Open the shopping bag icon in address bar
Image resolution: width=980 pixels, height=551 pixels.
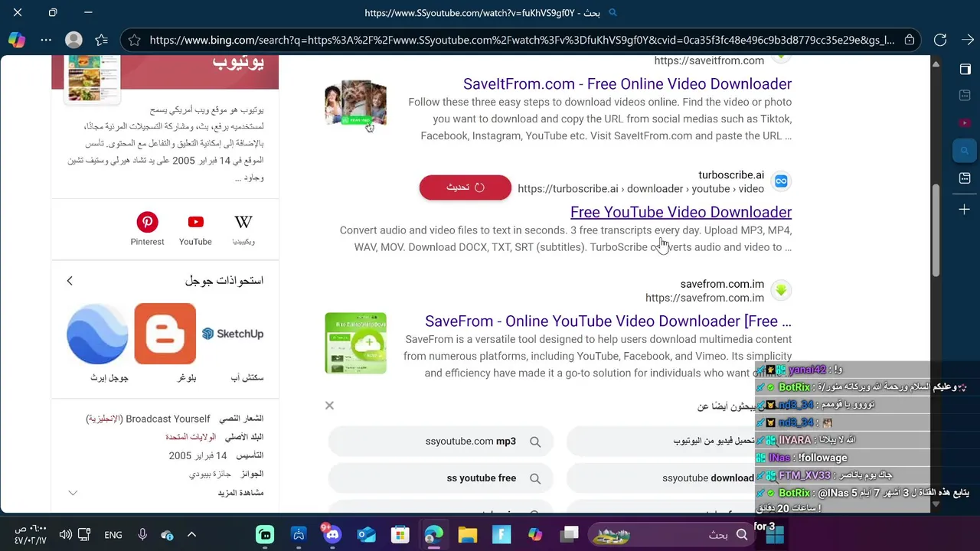pyautogui.click(x=910, y=40)
